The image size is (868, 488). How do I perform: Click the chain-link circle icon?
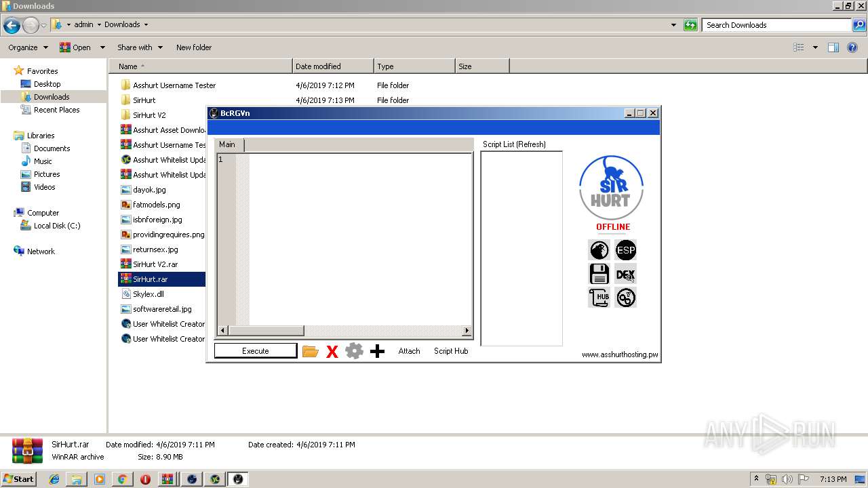point(625,298)
